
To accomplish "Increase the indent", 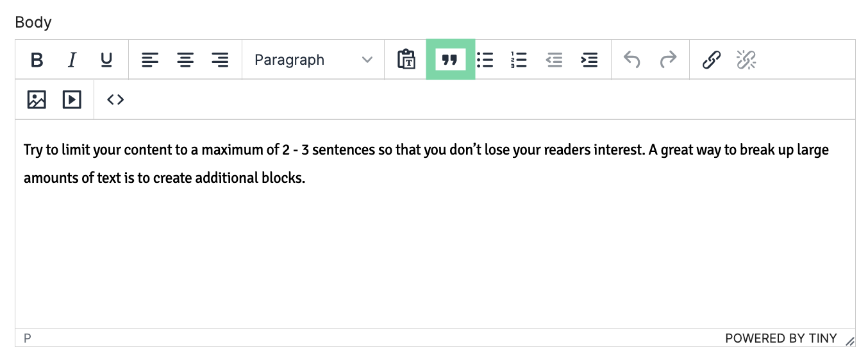I will click(x=589, y=60).
